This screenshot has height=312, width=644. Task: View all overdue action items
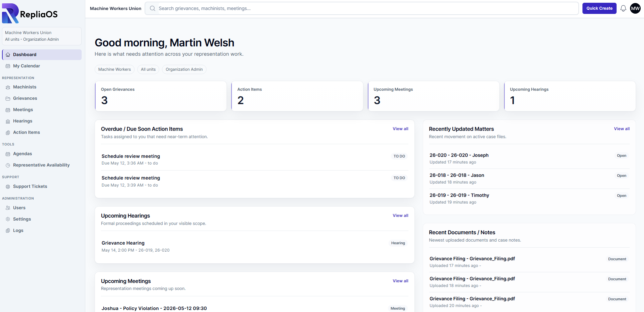[x=400, y=129]
